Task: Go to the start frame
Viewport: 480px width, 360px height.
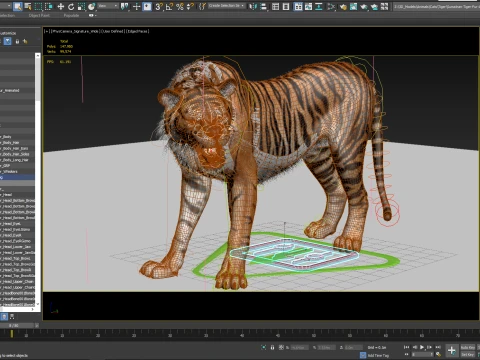Action: (x=406, y=347)
